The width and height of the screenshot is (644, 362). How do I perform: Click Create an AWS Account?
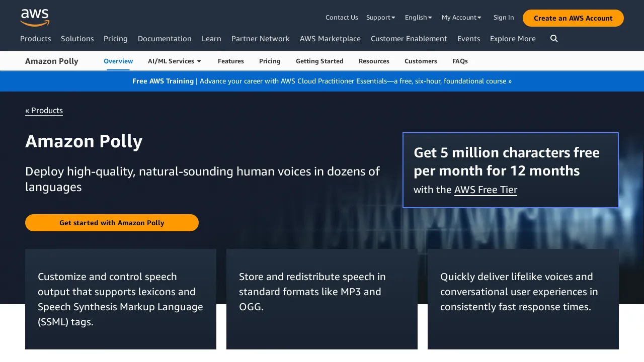573,18
